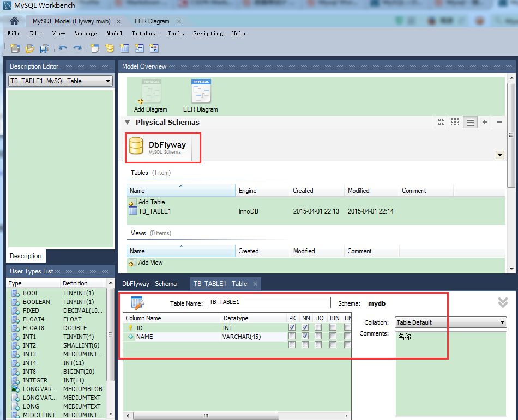
Task: Uncheck NN for the NAME column
Action: (305, 336)
